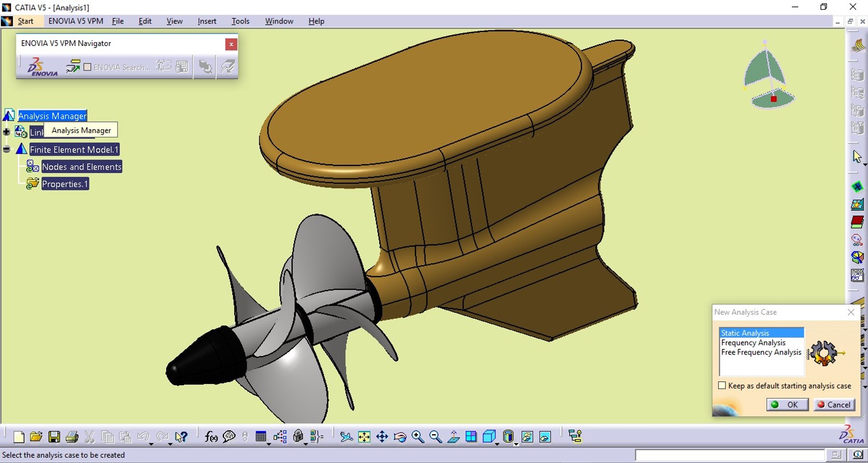868x463 pixels.
Task: Click the Create Multi-View icon
Action: [x=471, y=437]
